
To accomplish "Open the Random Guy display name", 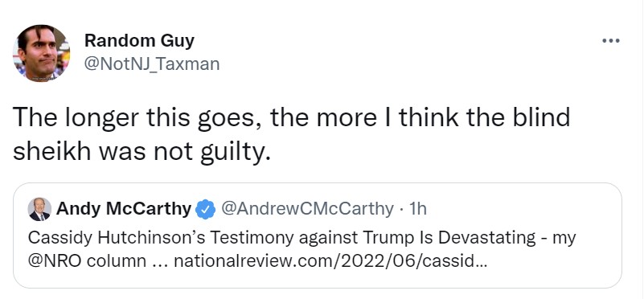I will pos(139,41).
